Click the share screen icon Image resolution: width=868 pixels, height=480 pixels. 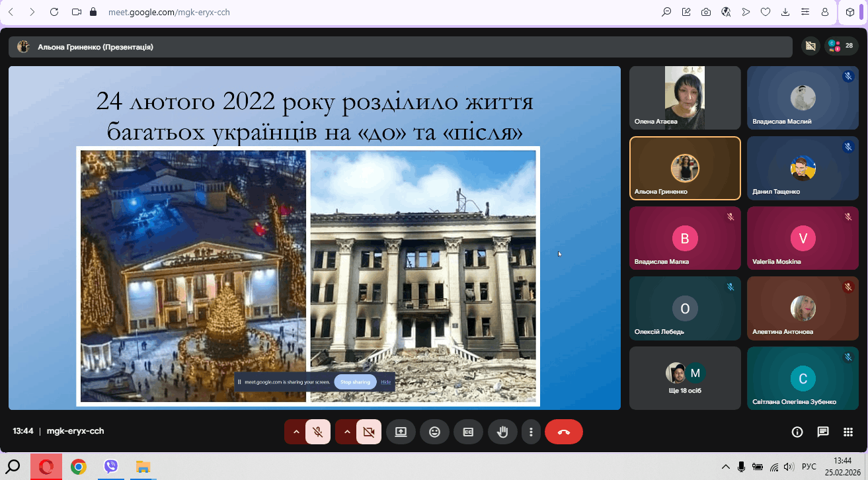(x=401, y=432)
